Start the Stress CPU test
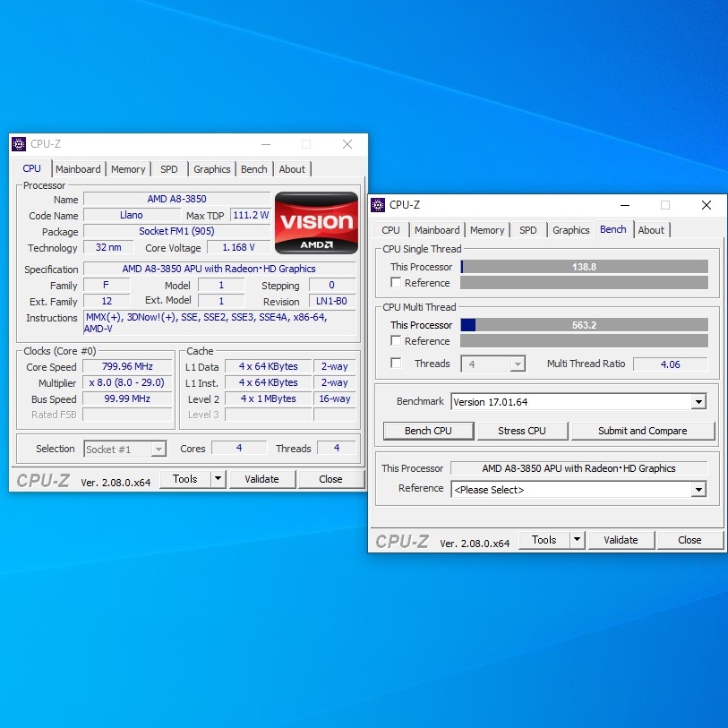Viewport: 728px width, 728px height. tap(522, 431)
